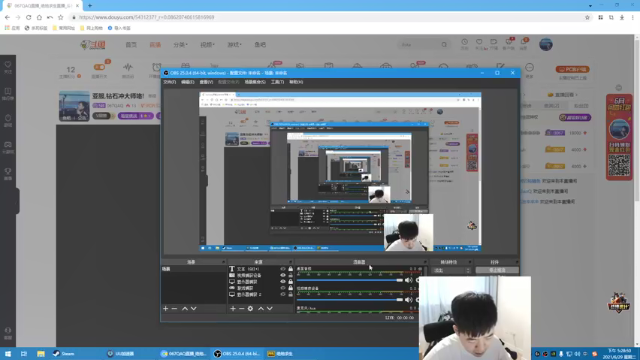Open OBS 场景集合(S) menu
Viewport: 640px width, 360px height.
click(255, 82)
